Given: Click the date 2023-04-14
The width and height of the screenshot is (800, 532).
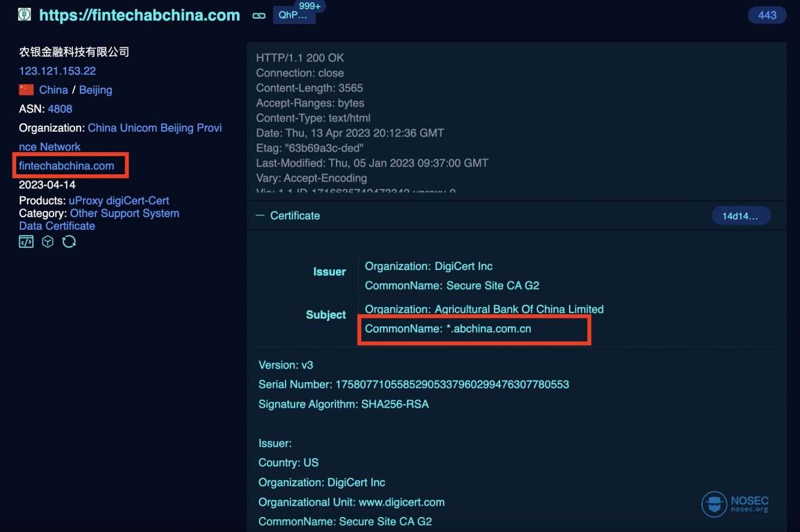Looking at the screenshot, I should click(47, 185).
